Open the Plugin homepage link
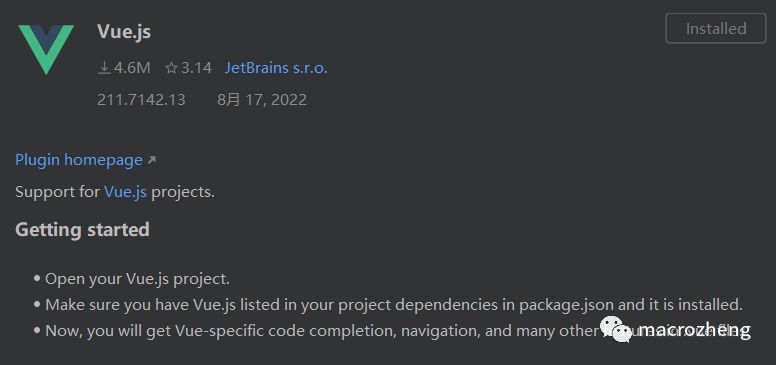This screenshot has height=365, width=776. [x=79, y=160]
